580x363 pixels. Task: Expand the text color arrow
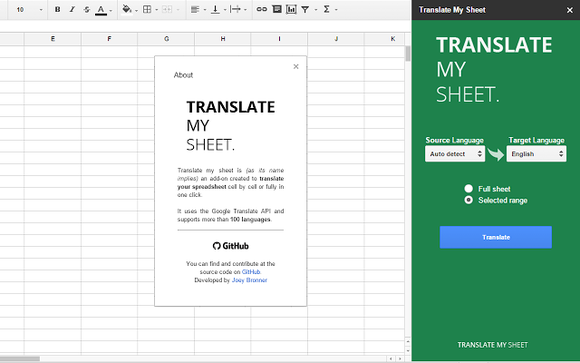[x=111, y=10]
